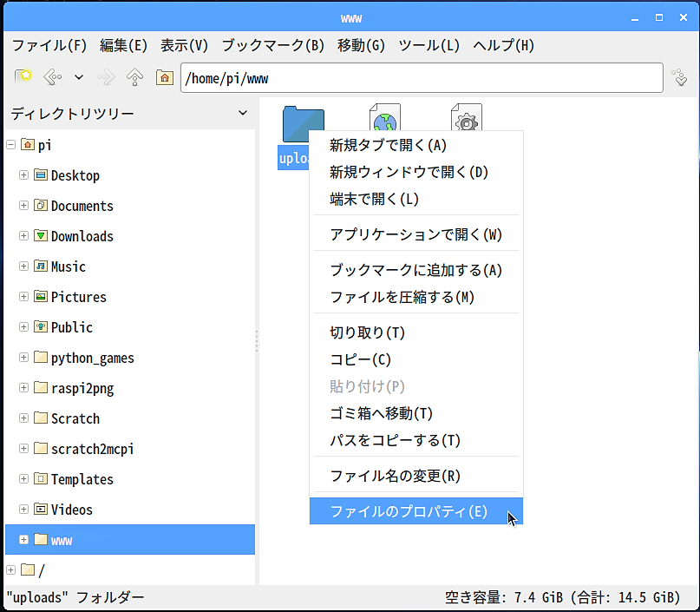Select the highlighted www tree row
The height and width of the screenshot is (612, 700).
[130, 540]
